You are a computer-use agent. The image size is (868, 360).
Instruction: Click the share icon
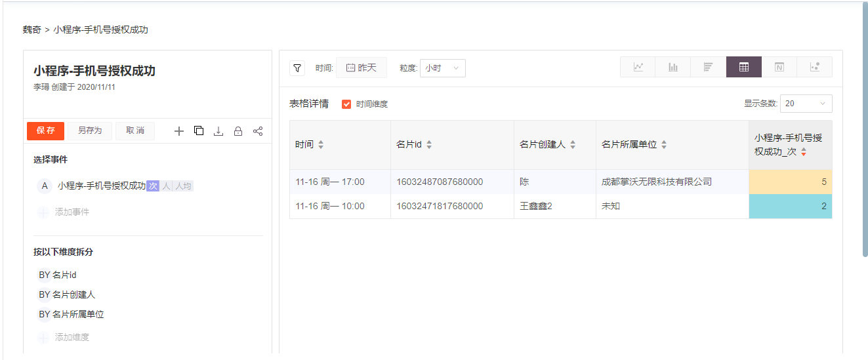pos(258,131)
